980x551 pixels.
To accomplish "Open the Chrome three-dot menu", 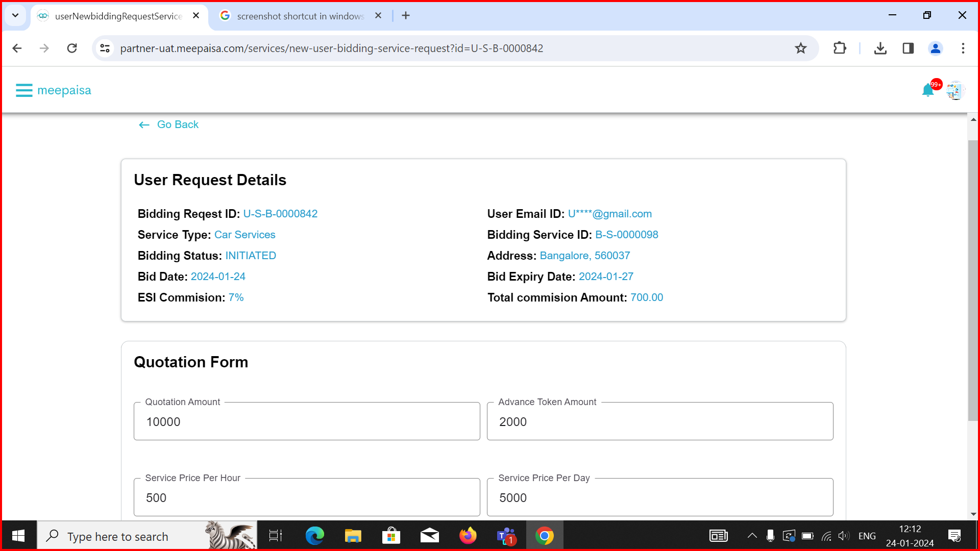I will click(x=963, y=48).
